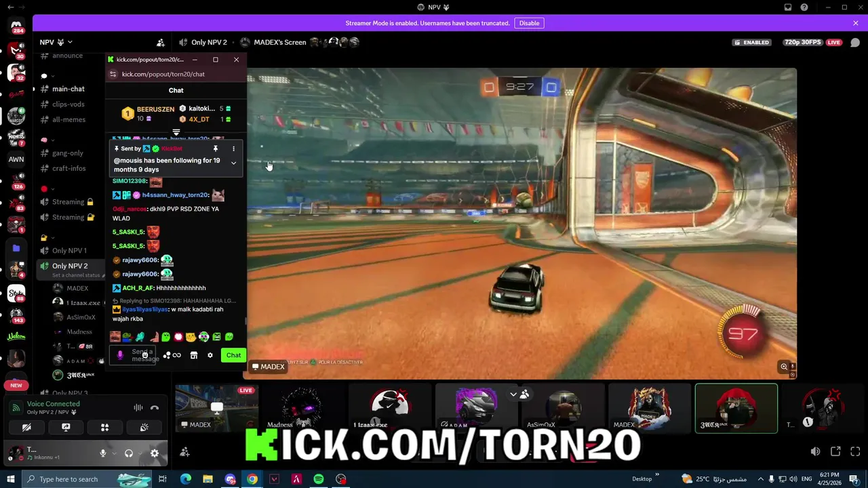
Task: Open Windows Start menu
Action: (x=11, y=479)
